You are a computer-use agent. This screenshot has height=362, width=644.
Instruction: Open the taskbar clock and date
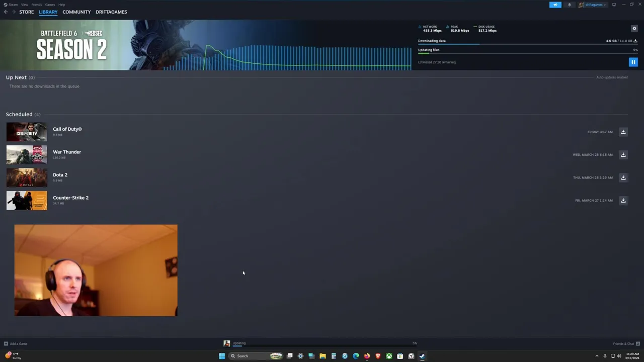tap(632, 356)
